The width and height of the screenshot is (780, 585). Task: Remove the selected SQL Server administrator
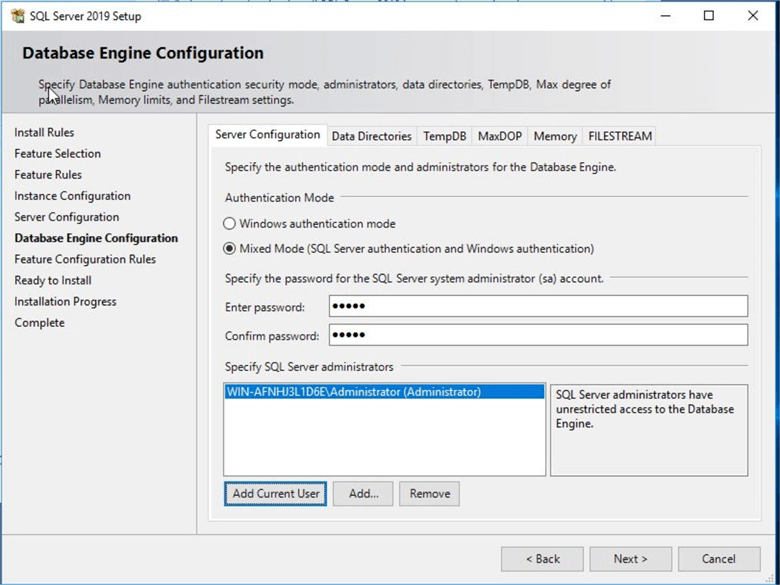(429, 494)
